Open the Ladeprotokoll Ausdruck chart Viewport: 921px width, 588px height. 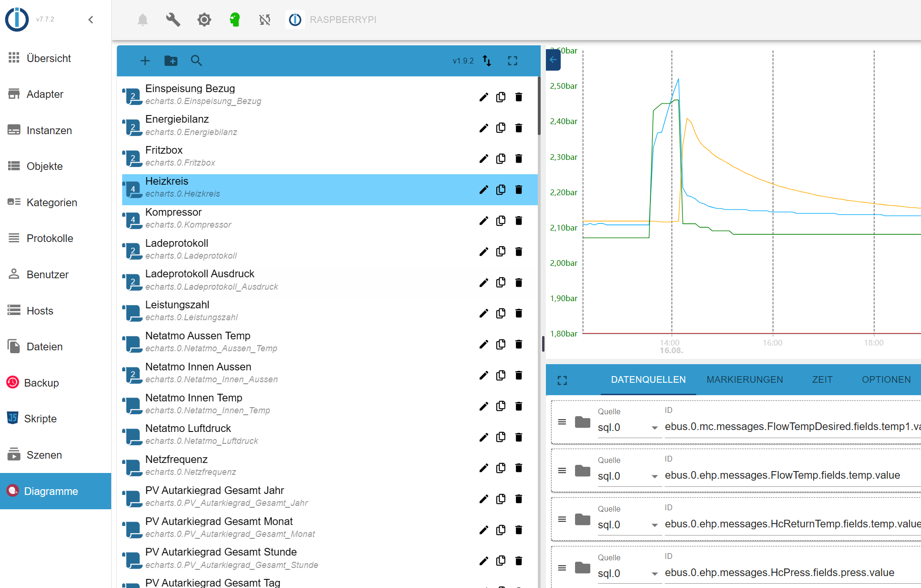click(x=330, y=282)
